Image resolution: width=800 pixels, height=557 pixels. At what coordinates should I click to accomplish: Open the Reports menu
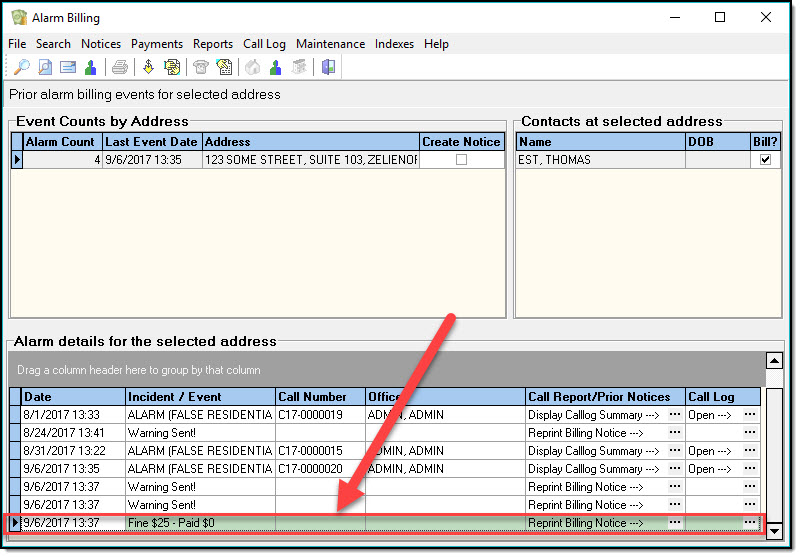point(213,44)
